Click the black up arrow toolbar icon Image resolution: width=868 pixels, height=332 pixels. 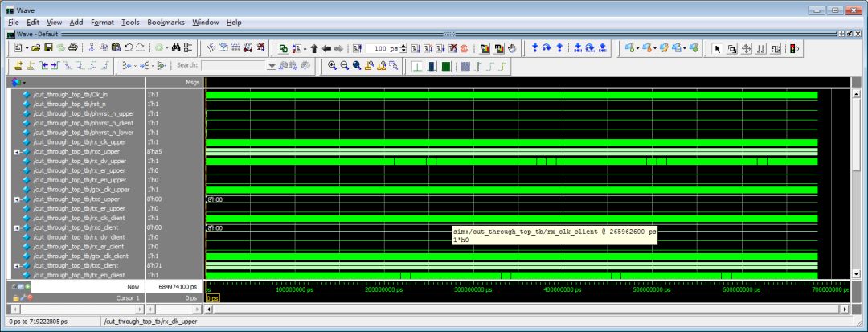(x=314, y=49)
